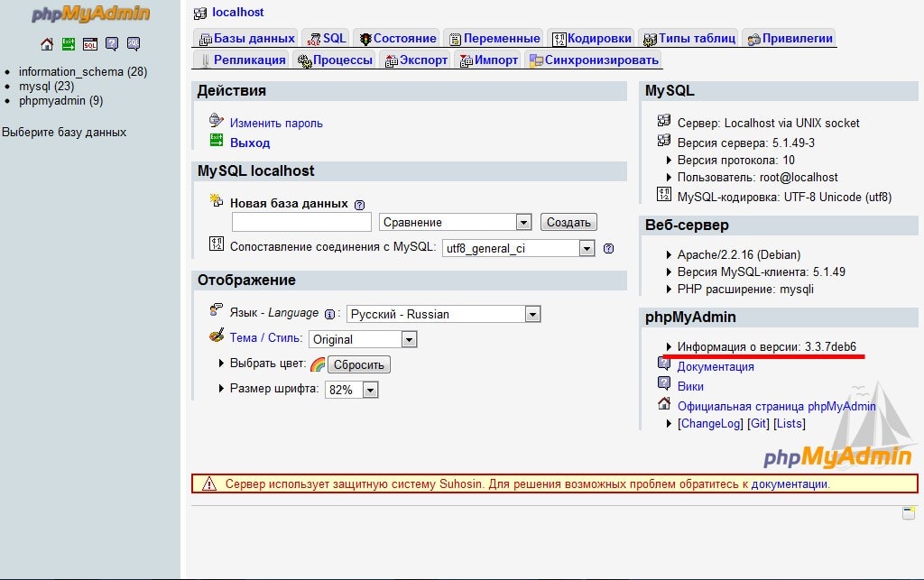Select the information_schema (28) database

point(83,72)
